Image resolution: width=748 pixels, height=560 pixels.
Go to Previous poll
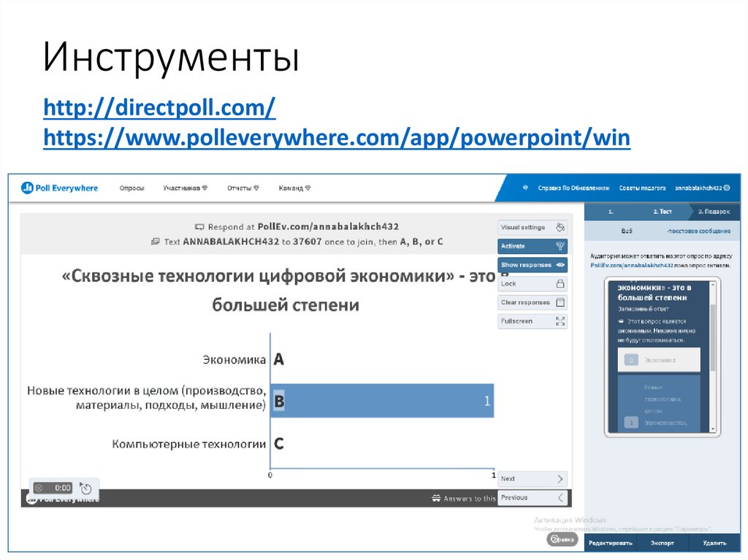pyautogui.click(x=533, y=497)
